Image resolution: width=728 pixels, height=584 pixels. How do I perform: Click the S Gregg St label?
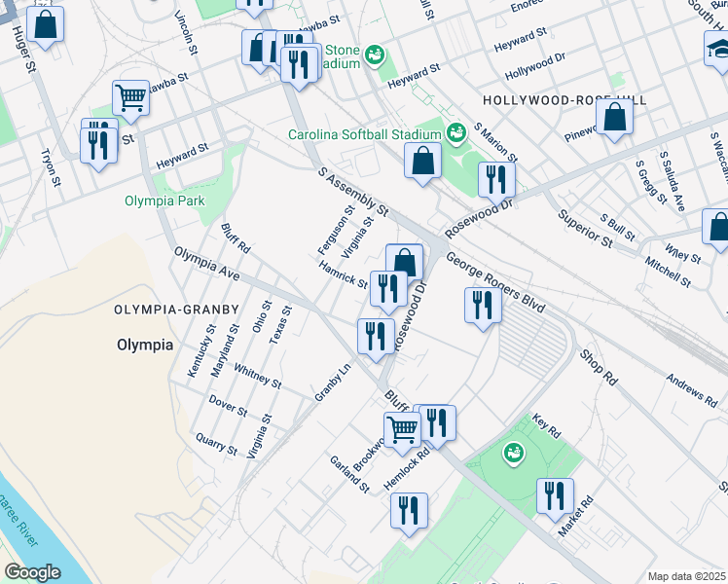[x=651, y=182]
